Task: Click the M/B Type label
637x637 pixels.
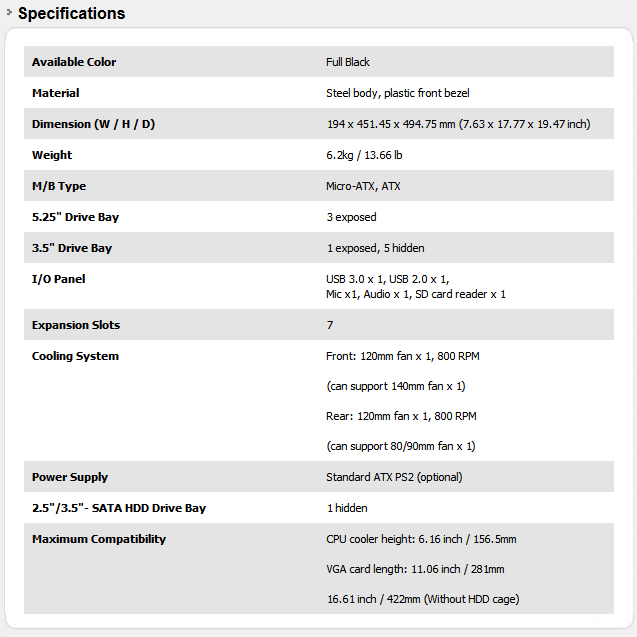Action: [59, 186]
